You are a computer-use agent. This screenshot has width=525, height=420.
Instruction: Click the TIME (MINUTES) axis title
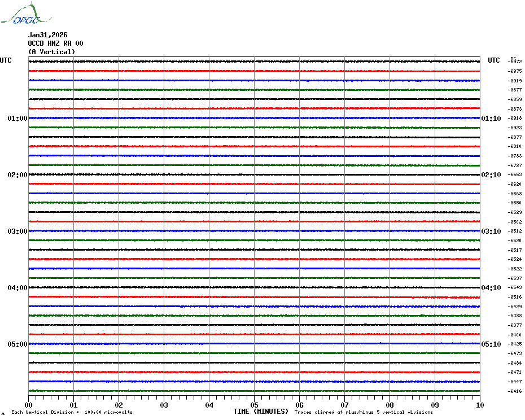(x=261, y=412)
